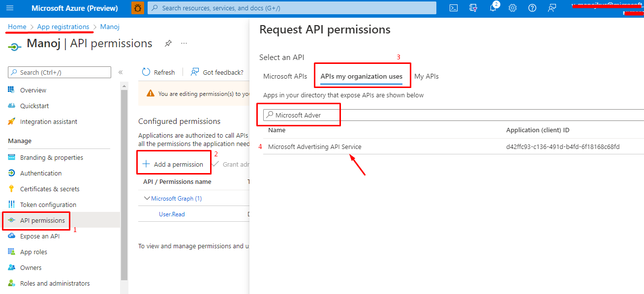Click the Expose an API cloud icon

[12, 236]
